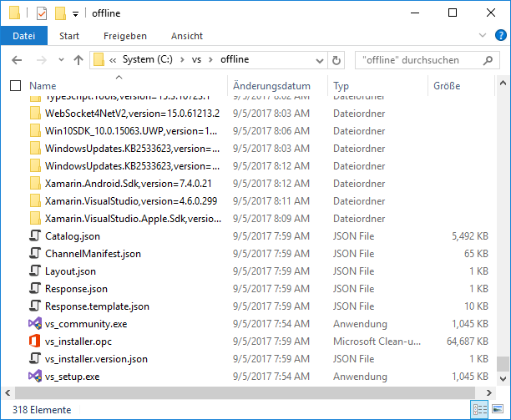The image size is (511, 420).
Task: Go back using the back arrow
Action: click(x=17, y=60)
